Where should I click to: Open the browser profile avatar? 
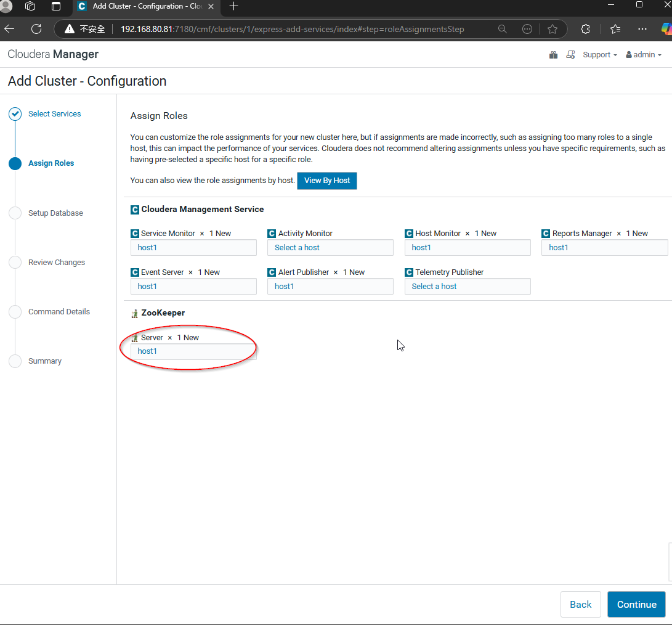pos(6,6)
